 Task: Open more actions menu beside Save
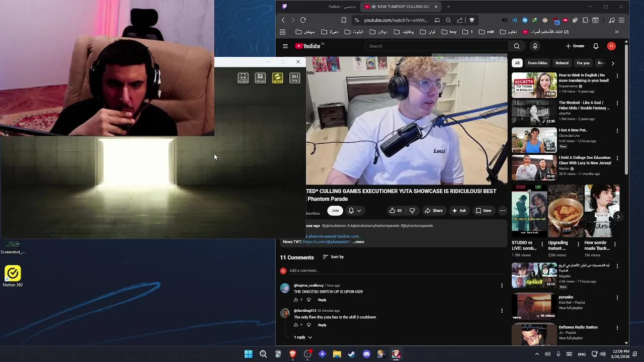point(502,211)
